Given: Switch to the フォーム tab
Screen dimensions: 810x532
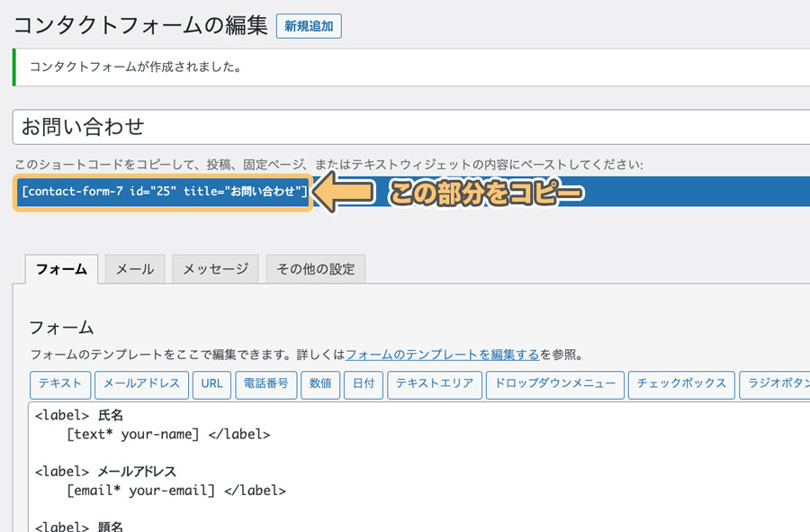Looking at the screenshot, I should coord(61,269).
